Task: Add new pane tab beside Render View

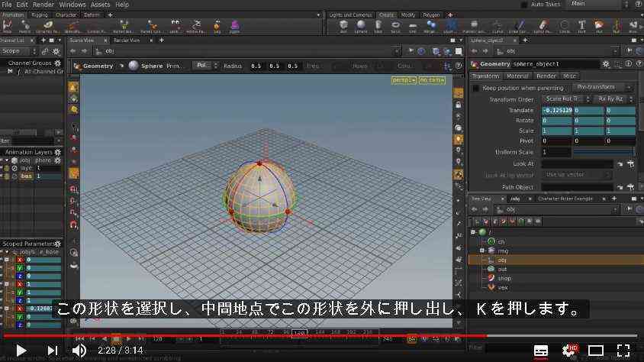Action: pyautogui.click(x=162, y=40)
